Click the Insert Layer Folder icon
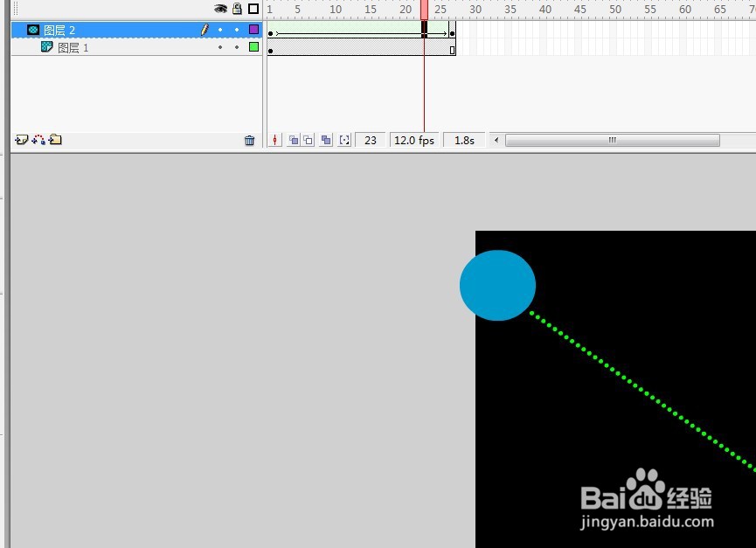This screenshot has height=548, width=756. [55, 140]
